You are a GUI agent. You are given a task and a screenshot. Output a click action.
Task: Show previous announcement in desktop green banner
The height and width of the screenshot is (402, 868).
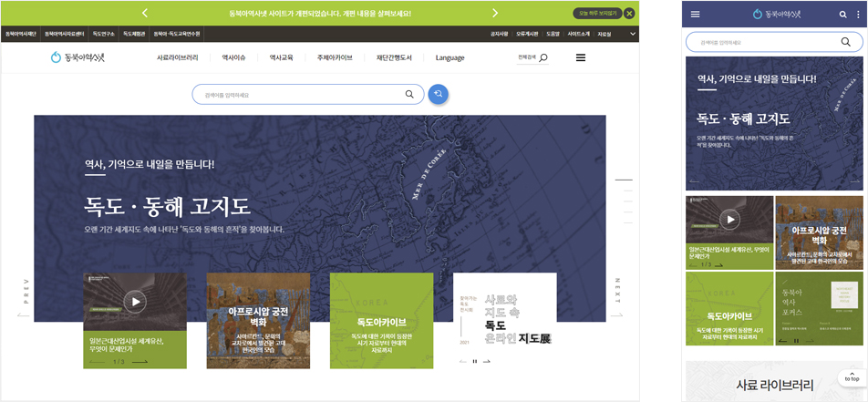(144, 13)
